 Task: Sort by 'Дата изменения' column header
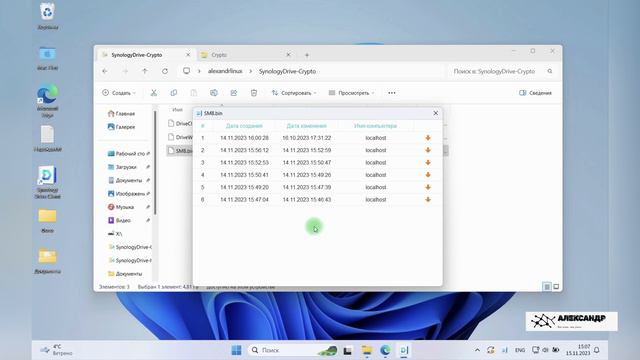coord(307,126)
